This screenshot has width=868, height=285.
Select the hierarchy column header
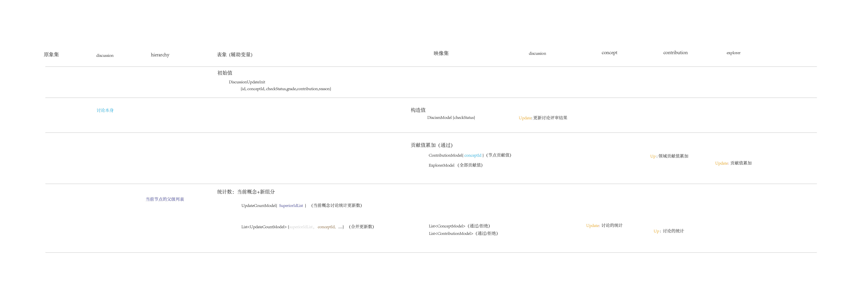[x=160, y=55]
